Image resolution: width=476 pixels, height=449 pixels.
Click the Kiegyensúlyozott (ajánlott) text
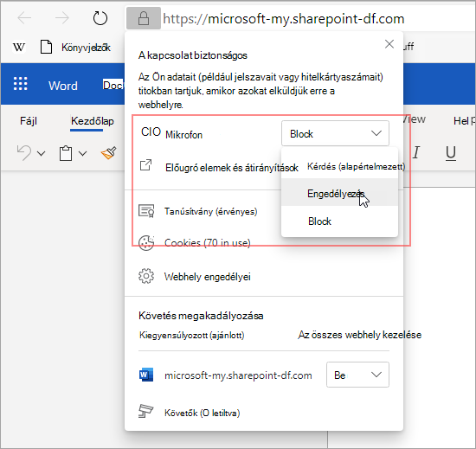click(x=191, y=335)
